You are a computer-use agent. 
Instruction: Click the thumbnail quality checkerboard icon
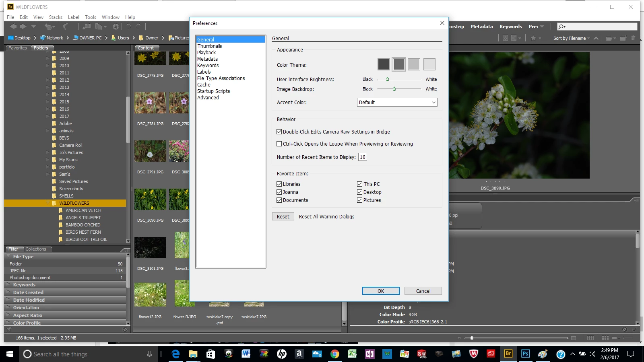click(x=506, y=38)
